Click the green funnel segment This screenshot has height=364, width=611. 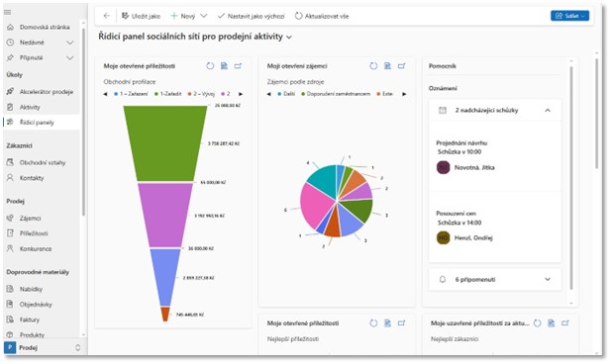(x=165, y=143)
